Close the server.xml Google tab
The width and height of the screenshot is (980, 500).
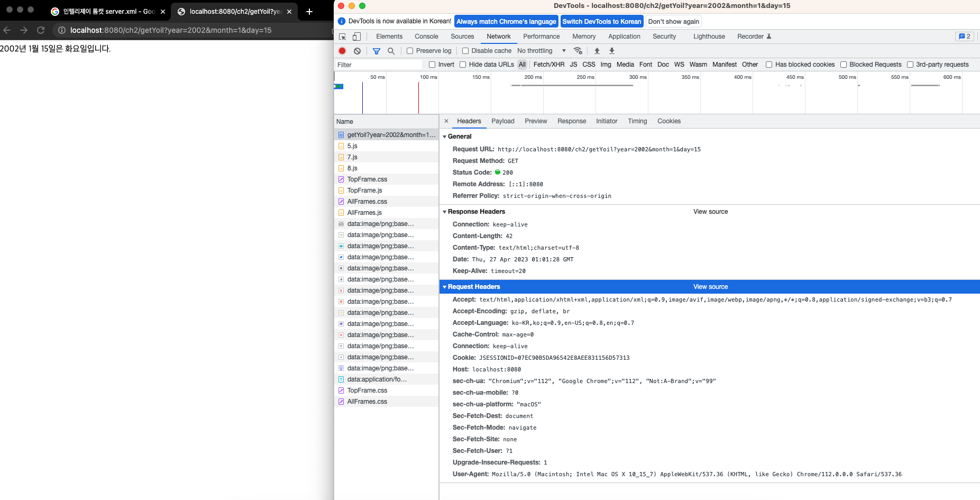coord(162,12)
